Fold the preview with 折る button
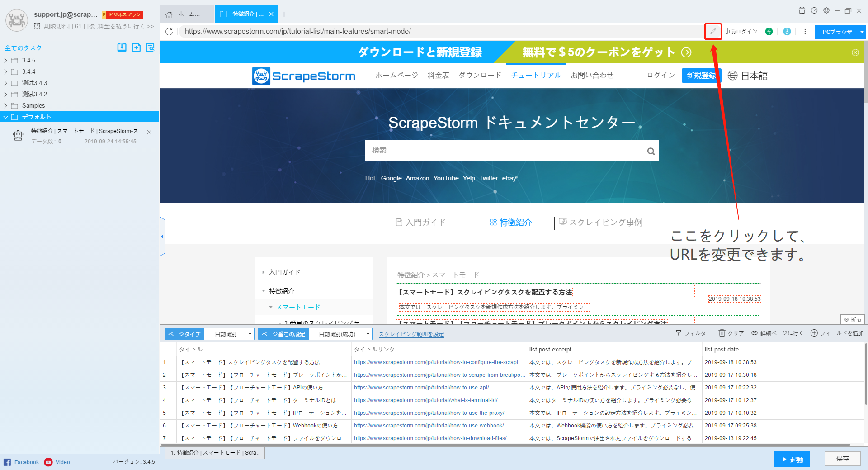Image resolution: width=868 pixels, height=470 pixels. pos(852,319)
